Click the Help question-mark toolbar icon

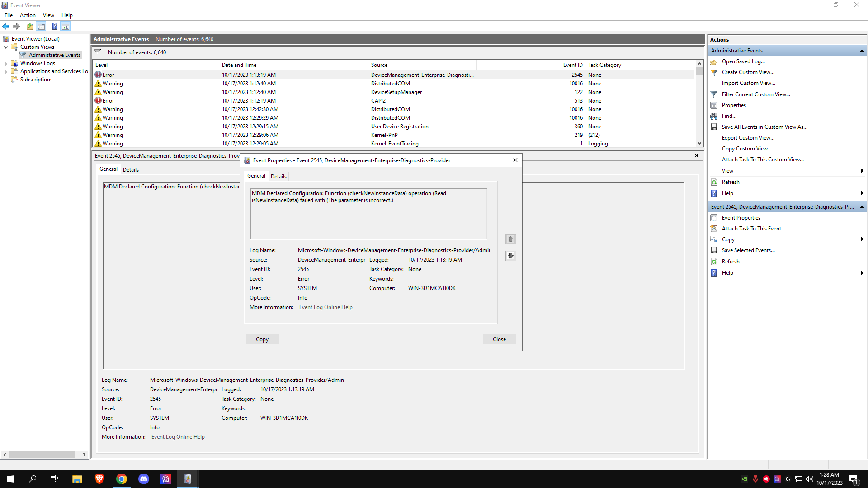[x=54, y=26]
